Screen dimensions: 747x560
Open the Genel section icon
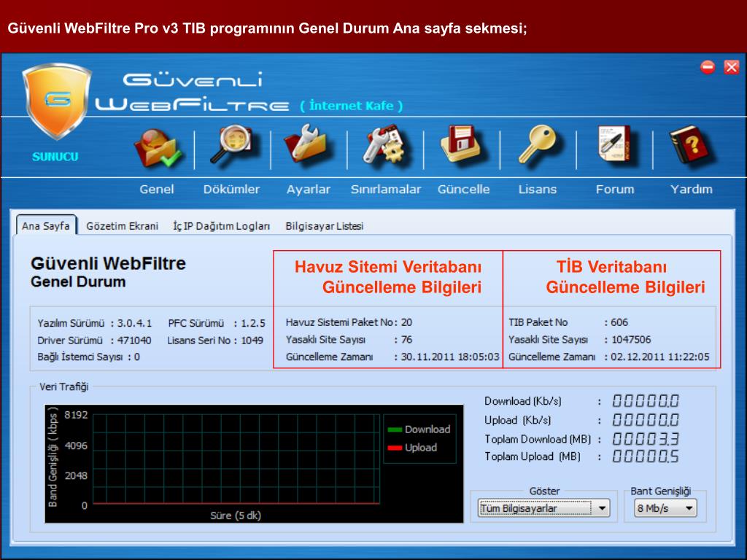coord(158,148)
